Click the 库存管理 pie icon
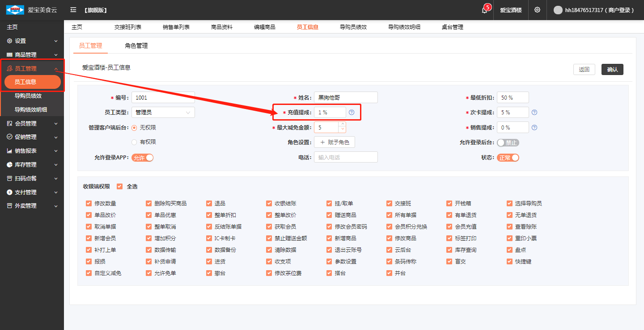644x330 pixels. click(x=9, y=165)
